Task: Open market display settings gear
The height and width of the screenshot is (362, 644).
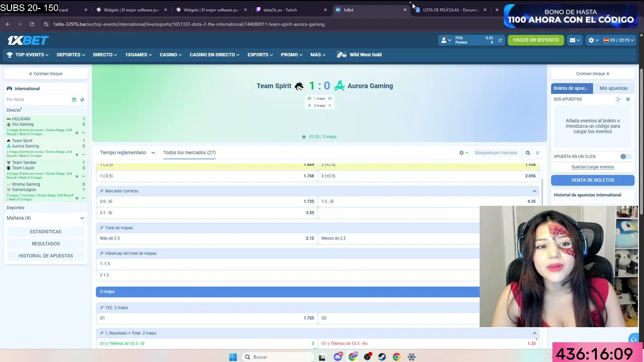Action: point(463,153)
